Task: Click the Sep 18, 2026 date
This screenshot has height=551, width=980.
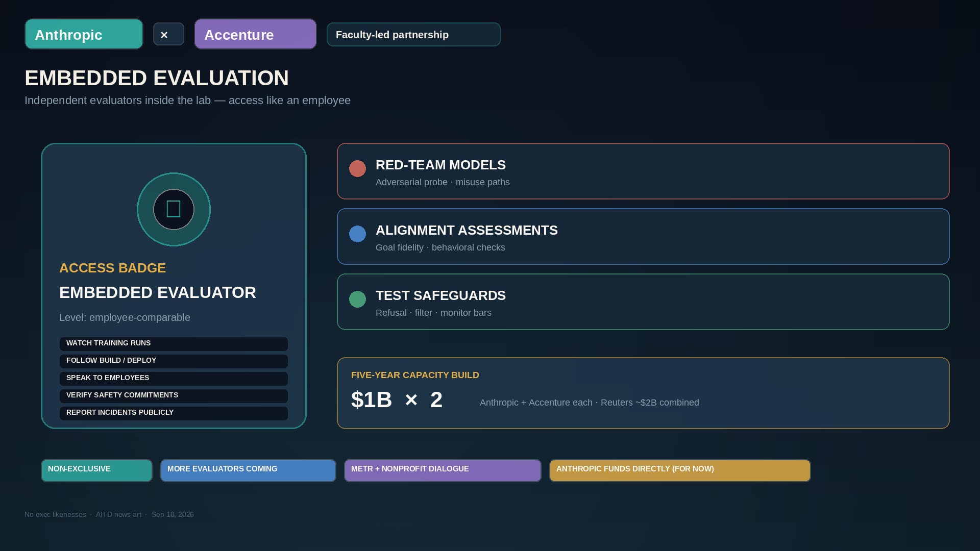Action: click(173, 514)
